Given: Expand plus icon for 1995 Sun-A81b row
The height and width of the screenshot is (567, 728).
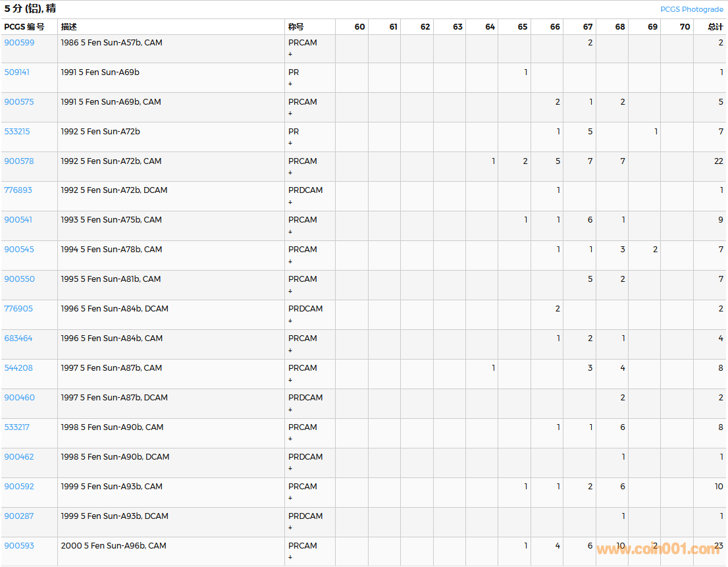Looking at the screenshot, I should (x=290, y=291).
